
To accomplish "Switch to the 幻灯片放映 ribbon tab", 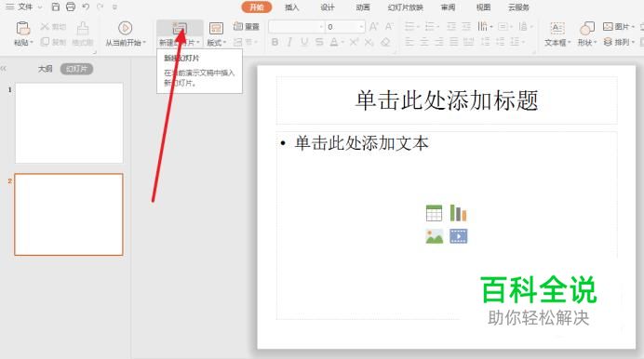I will click(x=406, y=7).
